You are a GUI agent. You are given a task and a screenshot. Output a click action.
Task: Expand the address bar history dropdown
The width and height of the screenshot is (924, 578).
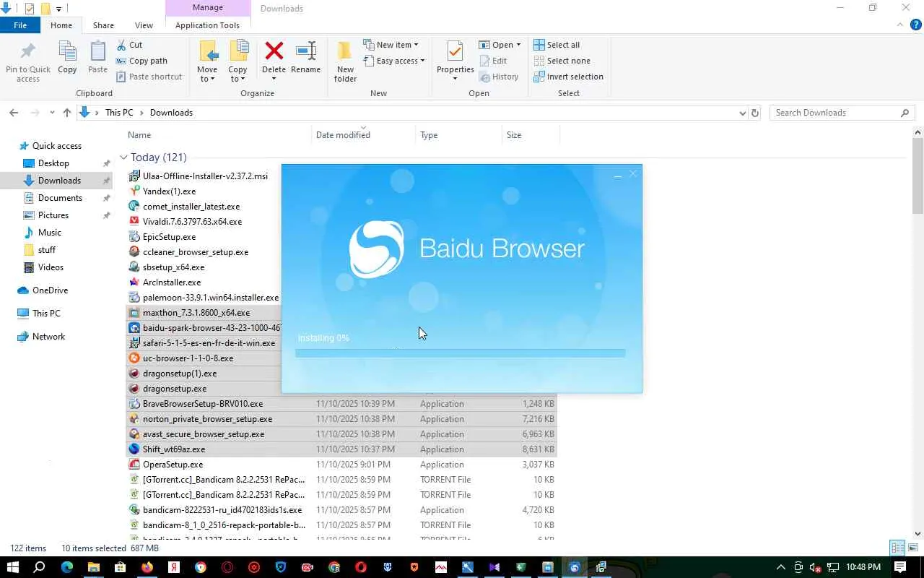(x=742, y=113)
